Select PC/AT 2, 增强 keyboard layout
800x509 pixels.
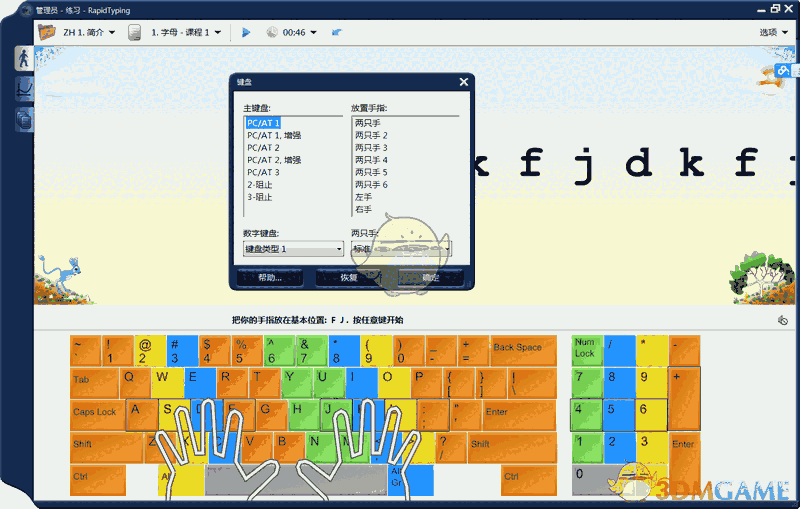[x=274, y=160]
